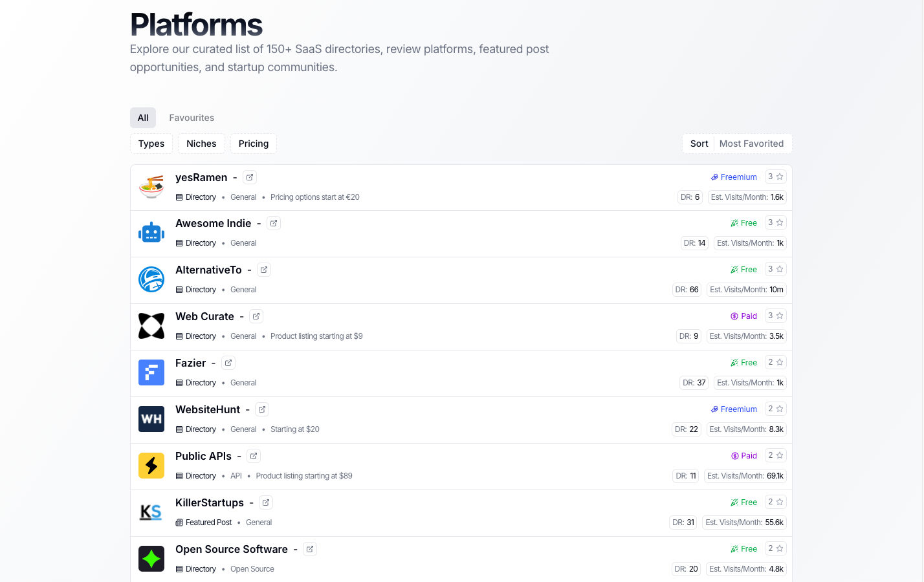The width and height of the screenshot is (924, 582).
Task: Click the DR: 66 badge on AlternativeTo
Action: tap(687, 290)
